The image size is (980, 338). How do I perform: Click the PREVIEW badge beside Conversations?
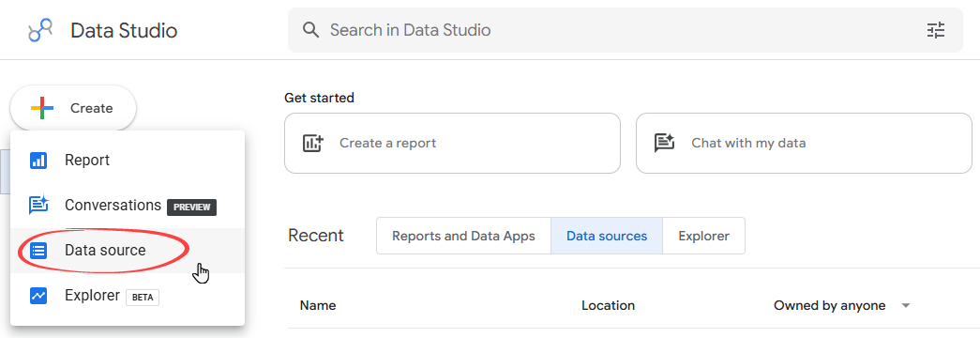(192, 207)
